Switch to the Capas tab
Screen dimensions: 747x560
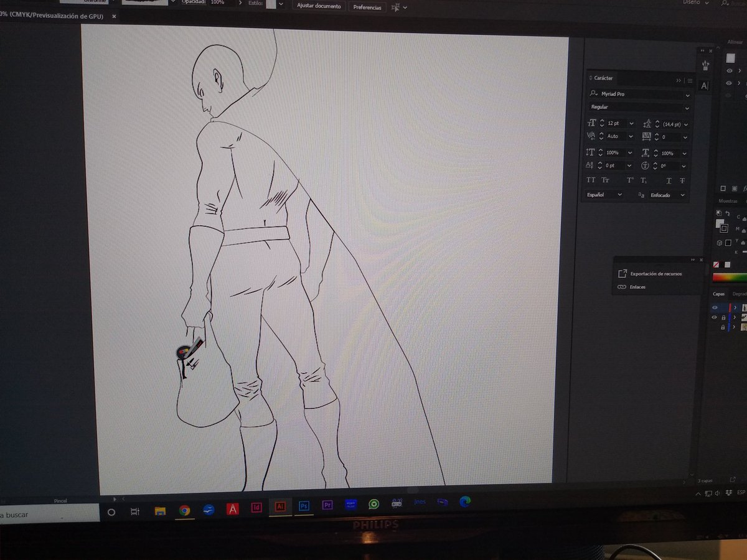pos(718,294)
